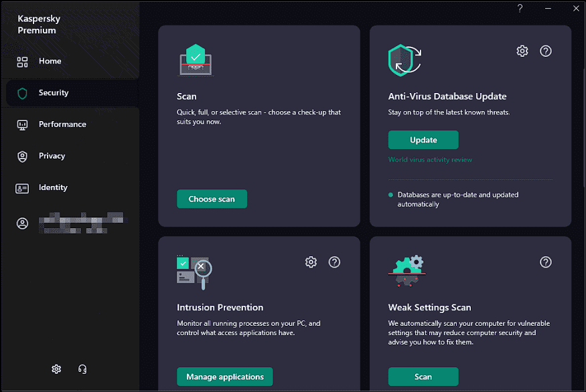The width and height of the screenshot is (586, 392).
Task: Click the Choose scan button
Action: pos(212,199)
